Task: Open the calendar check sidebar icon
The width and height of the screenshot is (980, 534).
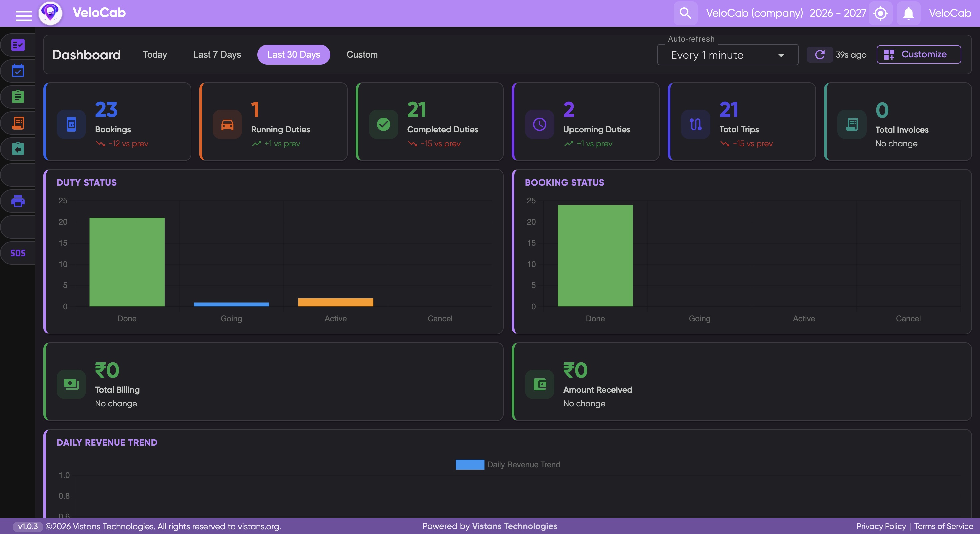Action: pyautogui.click(x=18, y=71)
